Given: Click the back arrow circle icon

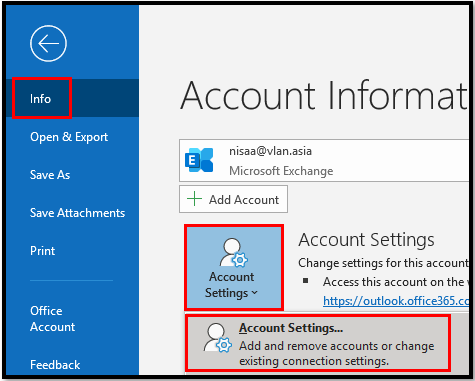Looking at the screenshot, I should coord(48,43).
